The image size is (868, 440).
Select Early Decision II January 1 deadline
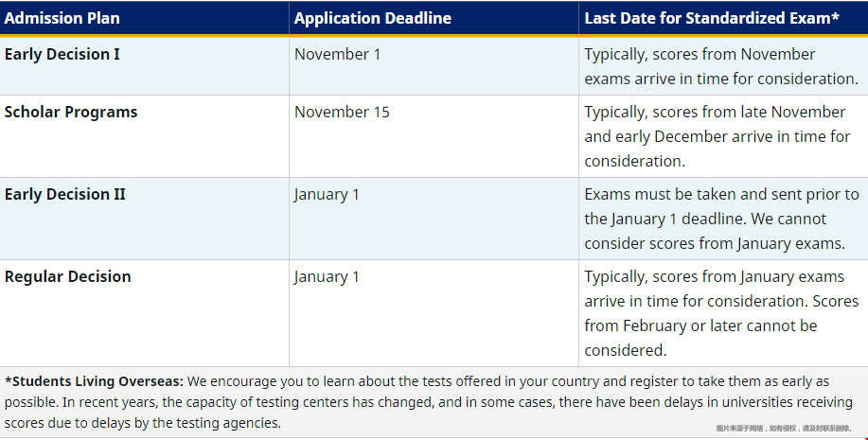coord(327,195)
